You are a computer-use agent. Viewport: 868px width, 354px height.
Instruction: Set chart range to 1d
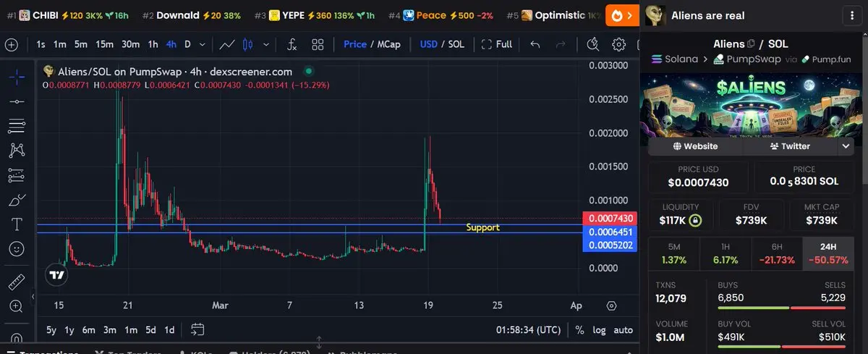[169, 329]
